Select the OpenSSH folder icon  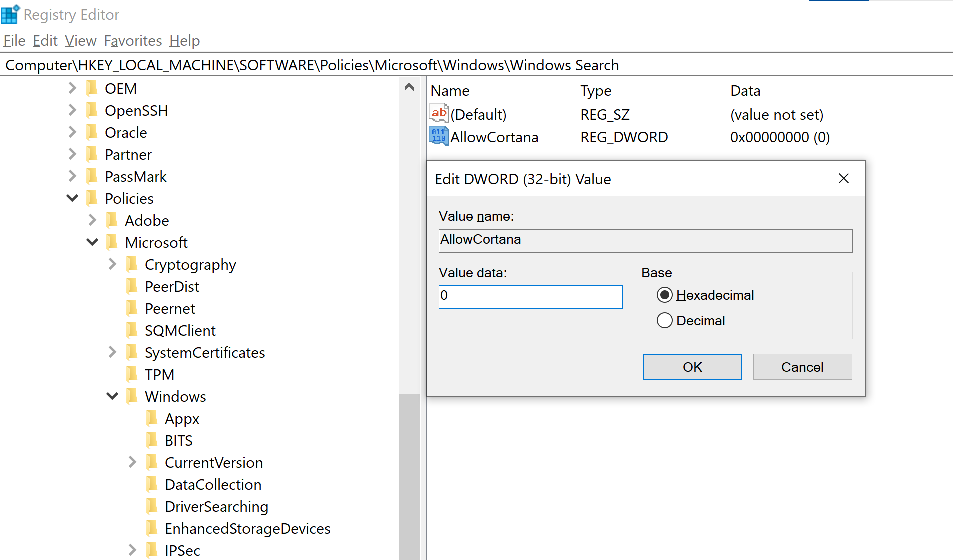tap(92, 110)
